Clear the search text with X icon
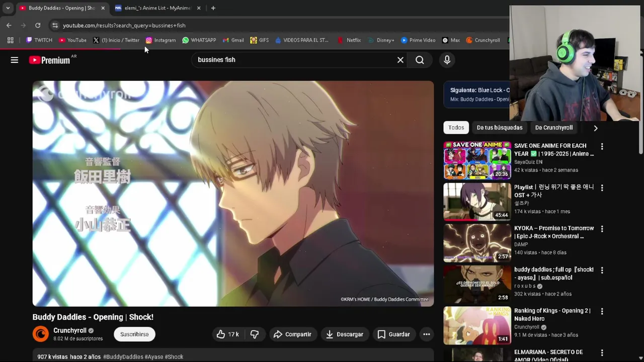 (400, 60)
